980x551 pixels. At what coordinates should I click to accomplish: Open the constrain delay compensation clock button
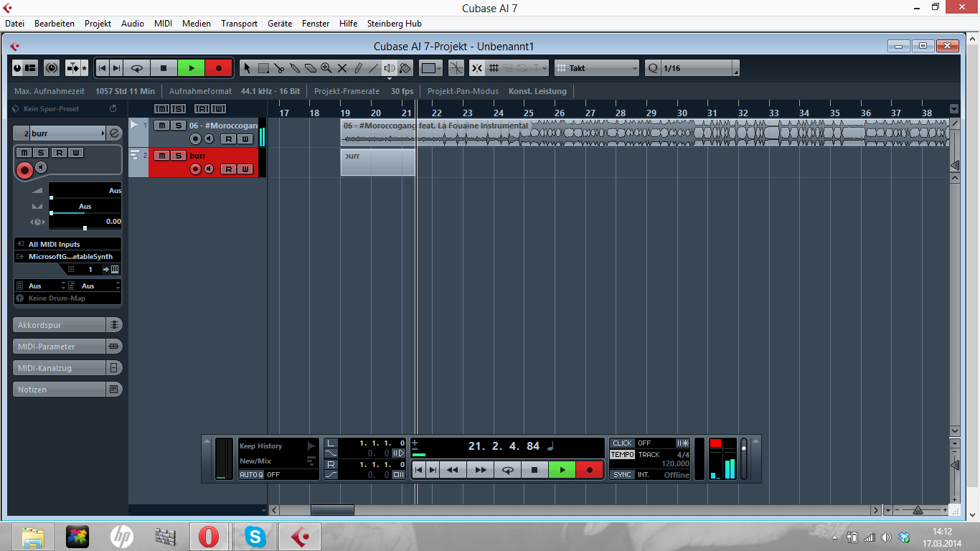(x=52, y=68)
